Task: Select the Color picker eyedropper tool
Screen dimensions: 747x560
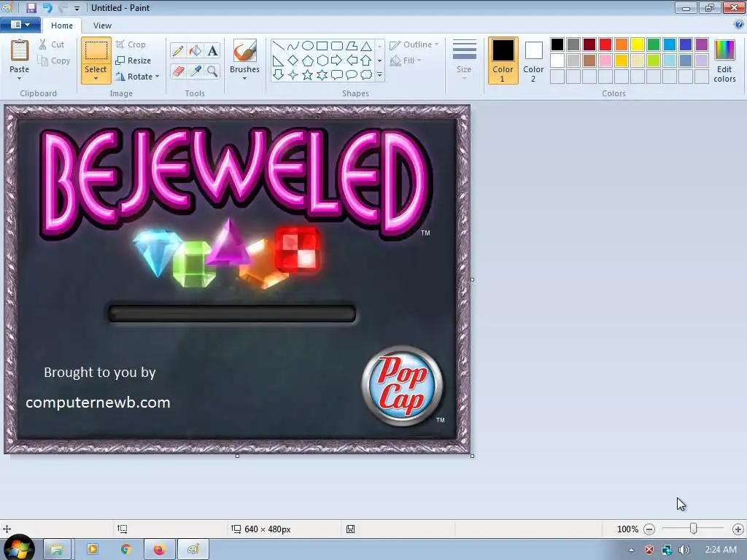Action: [196, 71]
